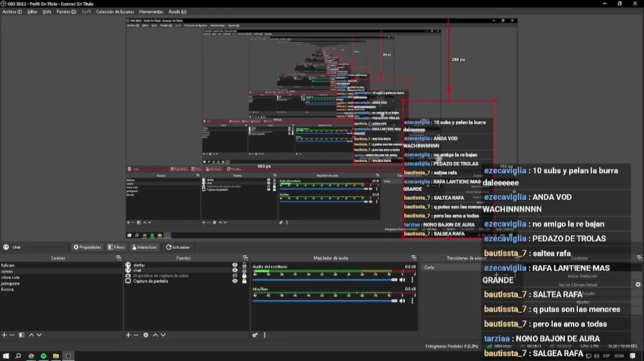644x361 pixels.
Task: Click the 30.00 / 30.00 FPS status
Action: point(622,346)
